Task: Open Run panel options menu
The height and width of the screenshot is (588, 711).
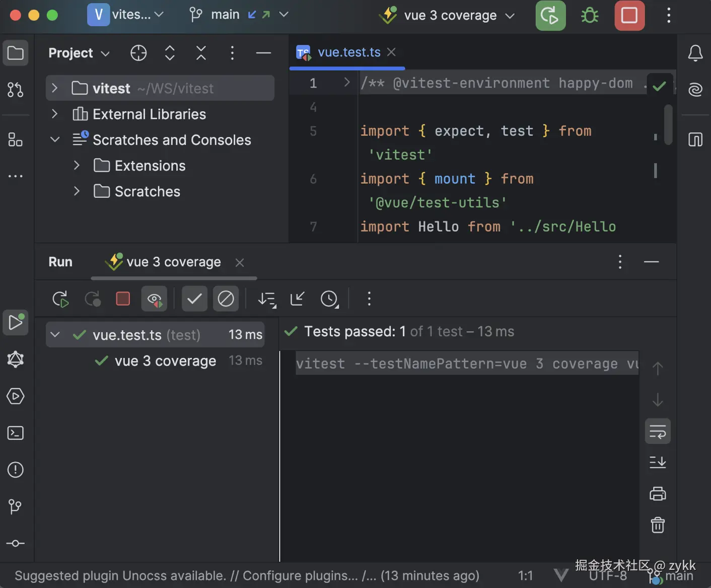Action: click(x=620, y=262)
